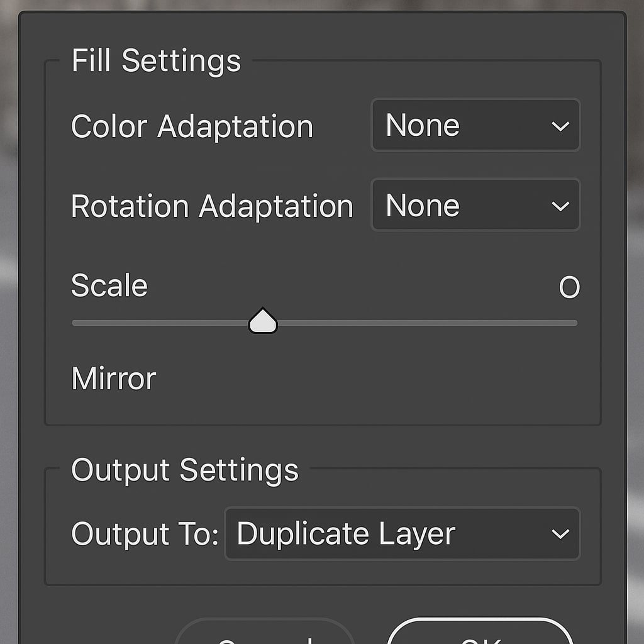This screenshot has height=644, width=644.
Task: Click the Fill Settings section header
Action: point(156,60)
